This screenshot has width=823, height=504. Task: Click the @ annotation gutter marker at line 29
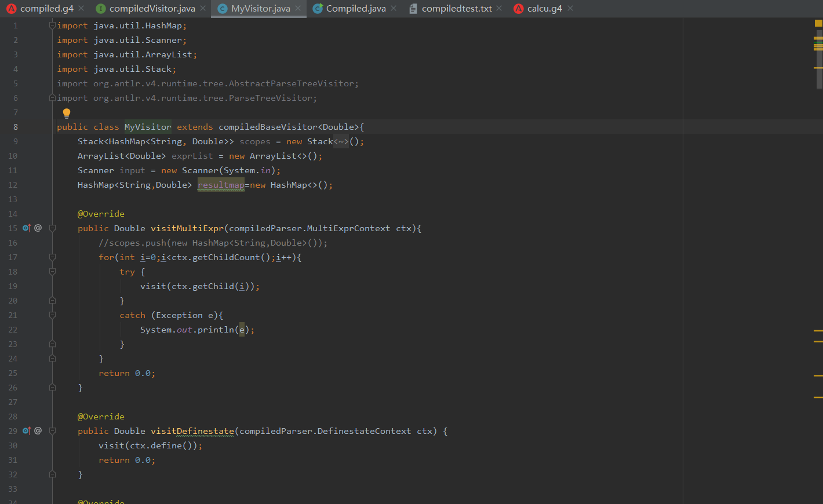tap(38, 430)
